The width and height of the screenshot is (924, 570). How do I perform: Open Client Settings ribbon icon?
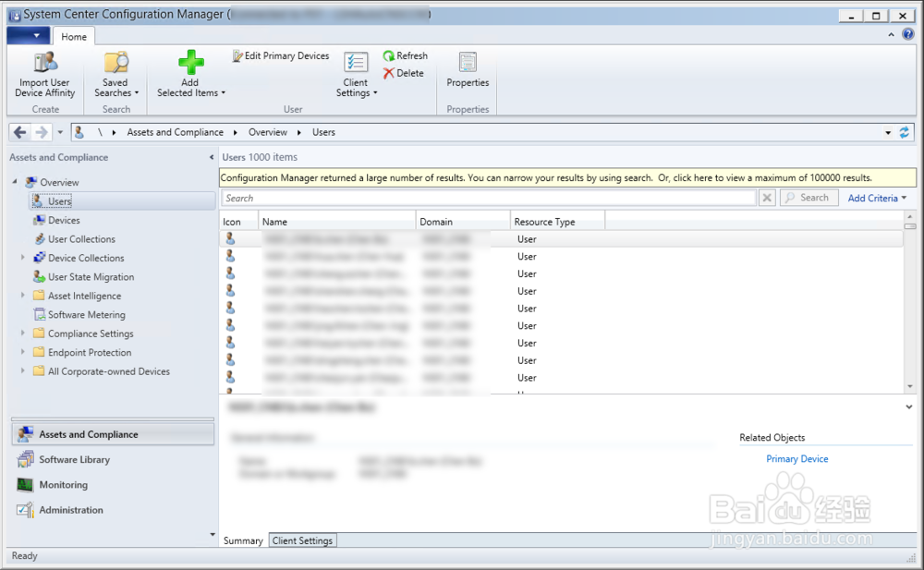tap(356, 62)
